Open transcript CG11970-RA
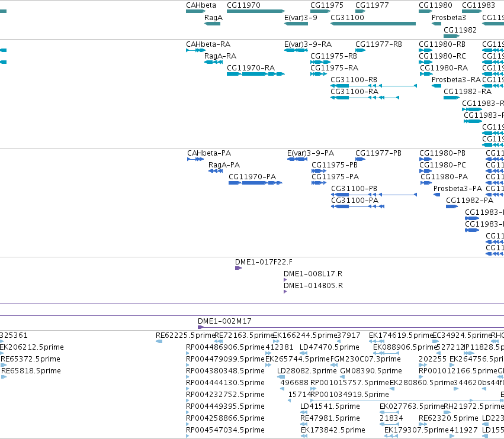The height and width of the screenshot is (439, 504). (x=255, y=74)
